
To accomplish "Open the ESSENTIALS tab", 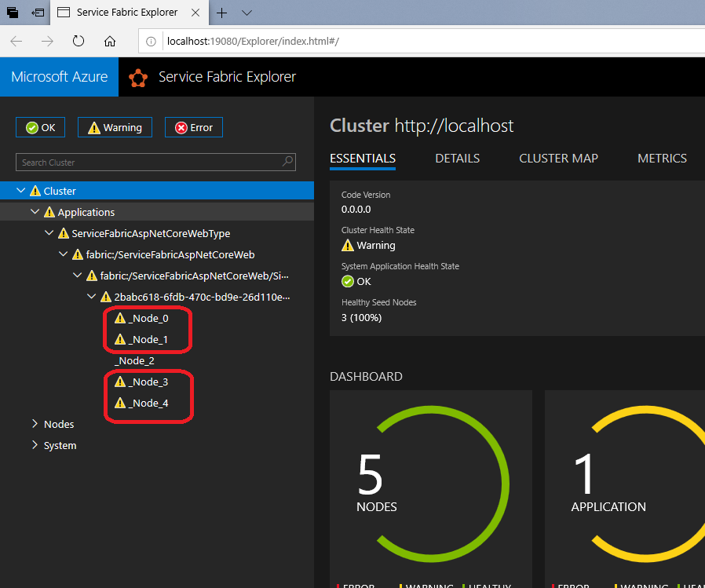I will [x=363, y=159].
